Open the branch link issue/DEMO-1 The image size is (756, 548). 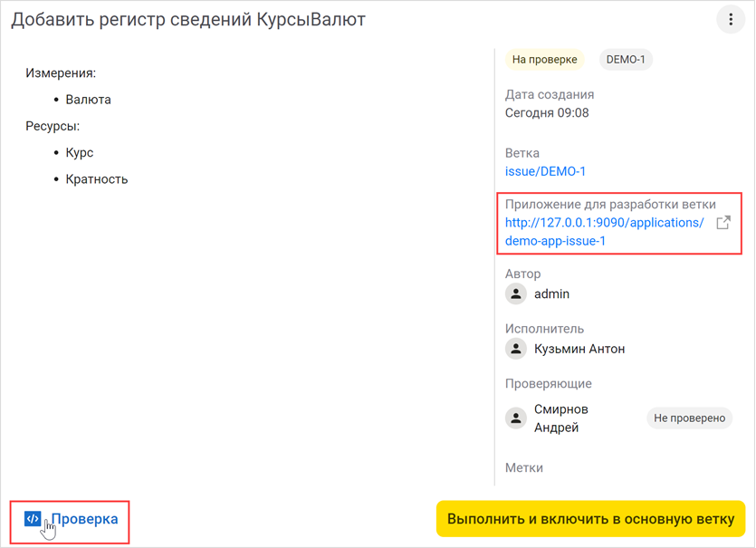pyautogui.click(x=546, y=170)
